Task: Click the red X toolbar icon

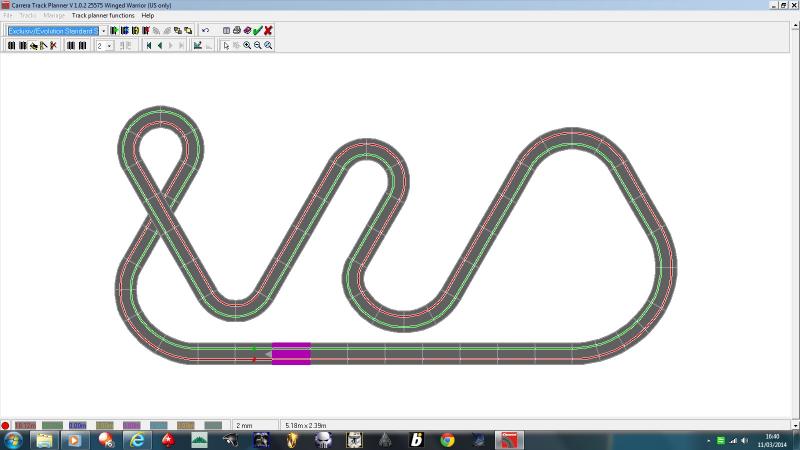Action: coord(268,31)
